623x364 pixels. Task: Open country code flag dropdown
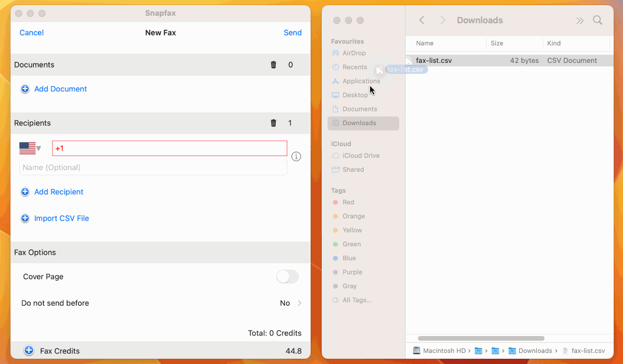(x=30, y=149)
